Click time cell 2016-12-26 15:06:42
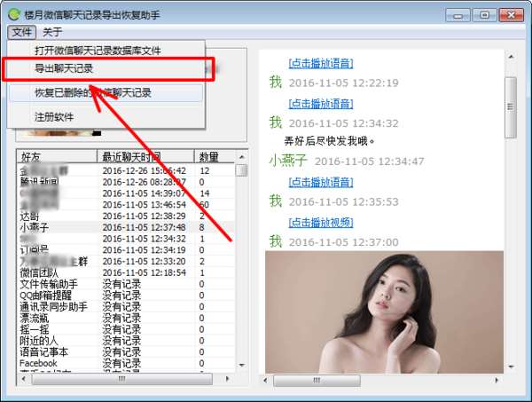Image resolution: width=532 pixels, height=402 pixels. [145, 170]
